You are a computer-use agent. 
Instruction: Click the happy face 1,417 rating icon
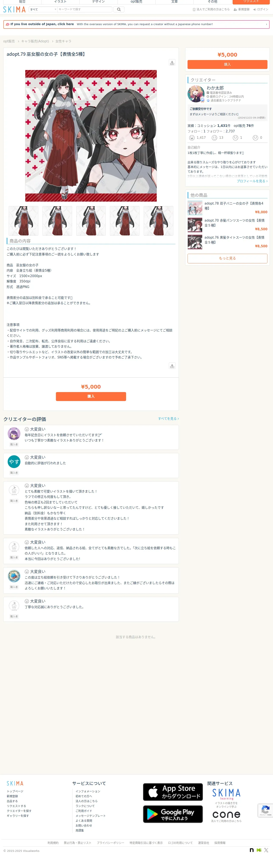(192, 138)
